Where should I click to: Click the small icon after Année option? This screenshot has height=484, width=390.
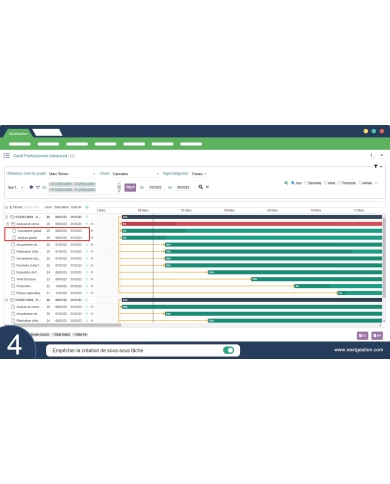[x=376, y=183]
